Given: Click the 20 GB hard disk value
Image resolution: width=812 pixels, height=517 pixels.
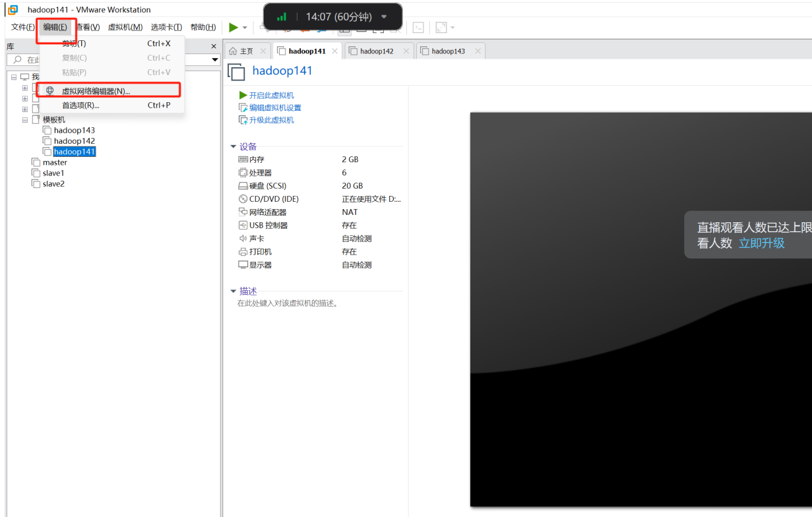Looking at the screenshot, I should 352,186.
